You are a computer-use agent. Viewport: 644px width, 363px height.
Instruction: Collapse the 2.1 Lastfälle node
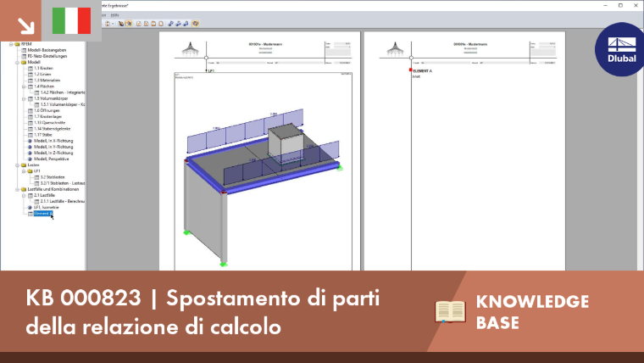tap(24, 195)
